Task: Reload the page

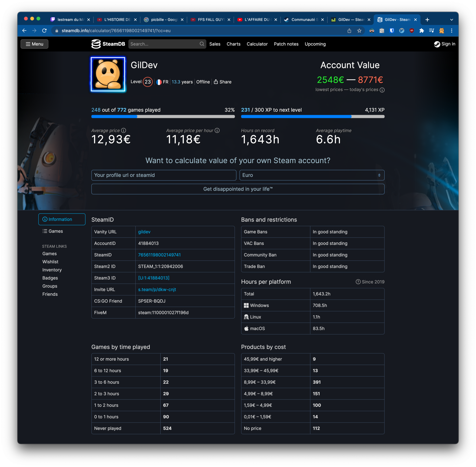Action: coord(44,31)
